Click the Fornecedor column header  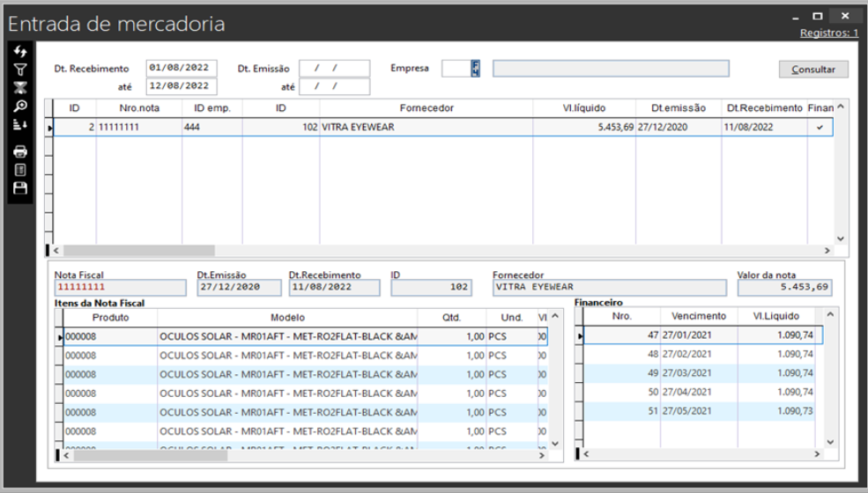426,107
